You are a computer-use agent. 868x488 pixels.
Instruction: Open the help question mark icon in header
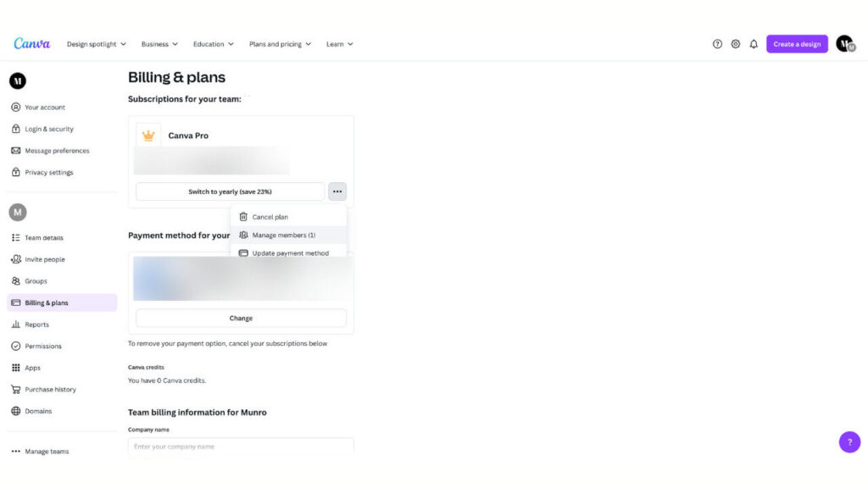click(717, 44)
